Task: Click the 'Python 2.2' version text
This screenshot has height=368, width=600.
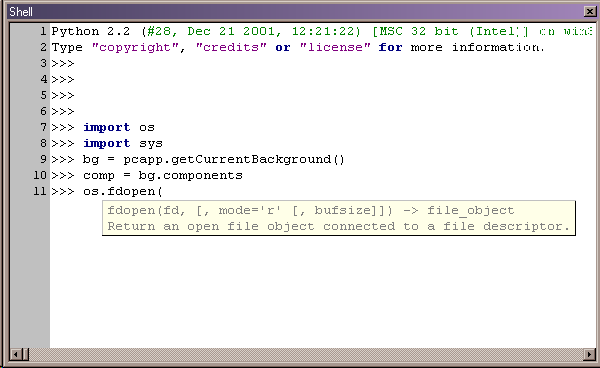Action: [x=91, y=31]
